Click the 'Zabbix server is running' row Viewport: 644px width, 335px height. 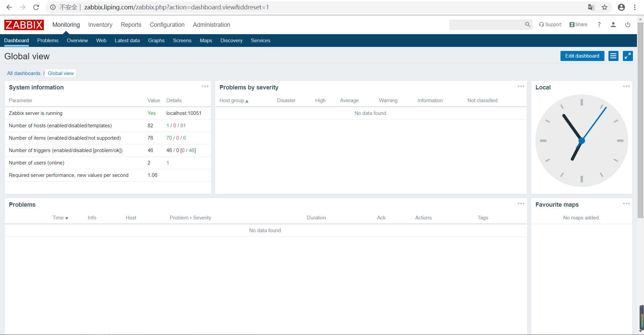point(108,113)
